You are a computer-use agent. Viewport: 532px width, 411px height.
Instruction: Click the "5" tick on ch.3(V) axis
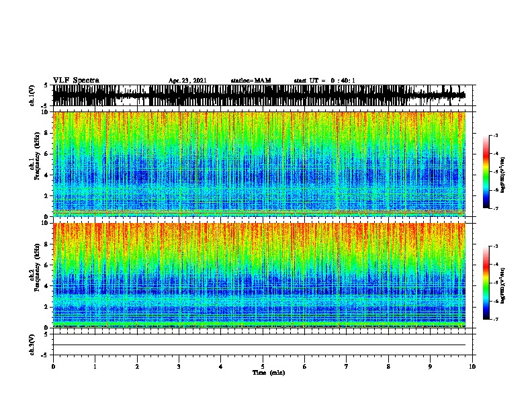[46, 334]
